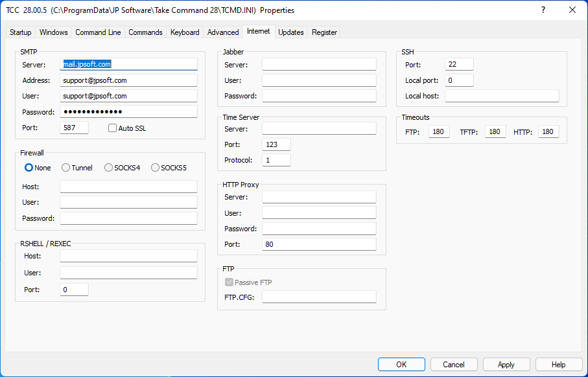Close the Properties dialog

tap(572, 10)
